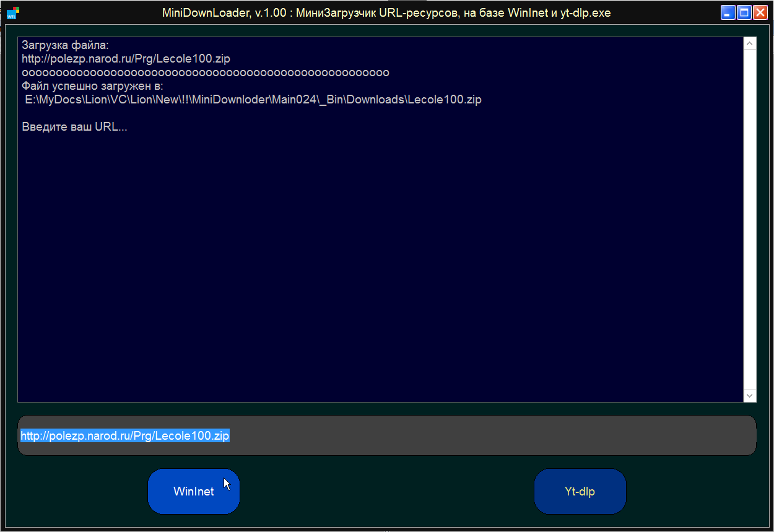Click the "Файл успешно загружен в:" message
Viewport: 774px width, 532px height.
(x=92, y=86)
